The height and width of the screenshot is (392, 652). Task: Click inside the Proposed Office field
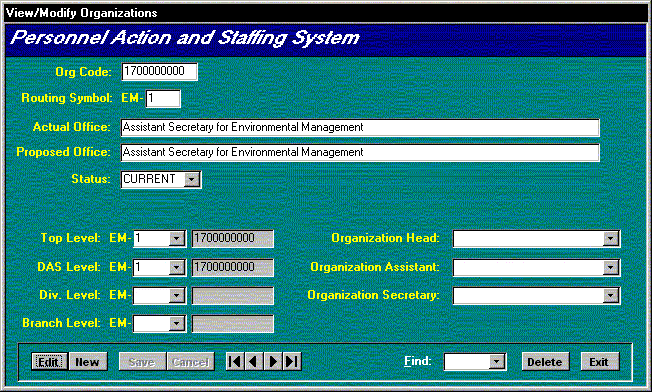(360, 152)
